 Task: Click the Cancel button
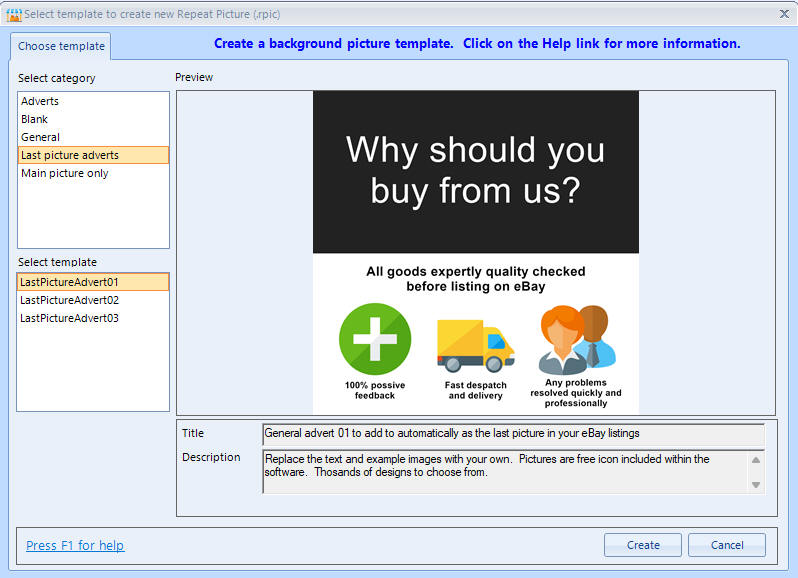point(727,545)
